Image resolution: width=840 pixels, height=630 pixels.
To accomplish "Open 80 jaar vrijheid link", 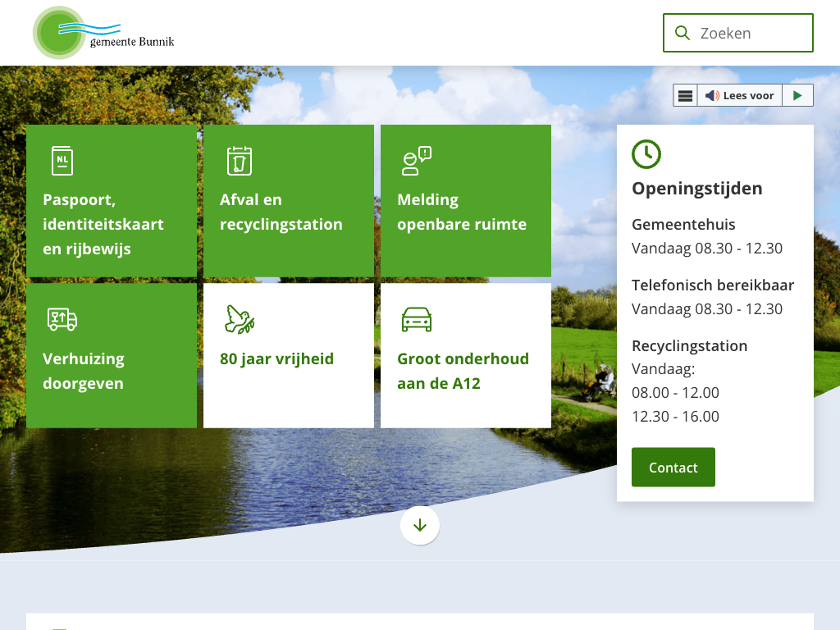I will pyautogui.click(x=277, y=358).
